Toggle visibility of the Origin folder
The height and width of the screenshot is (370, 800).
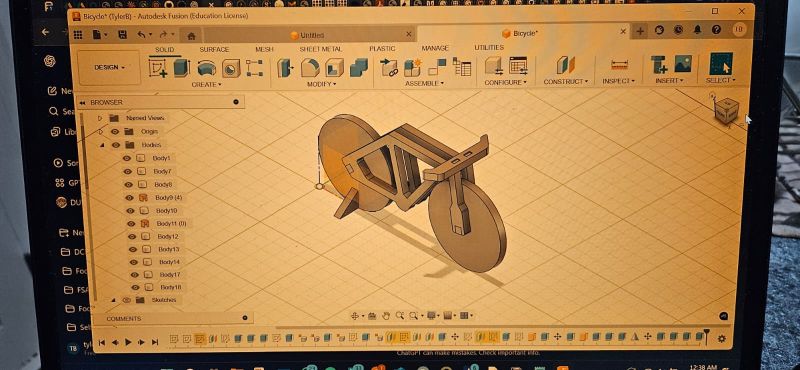tap(114, 132)
